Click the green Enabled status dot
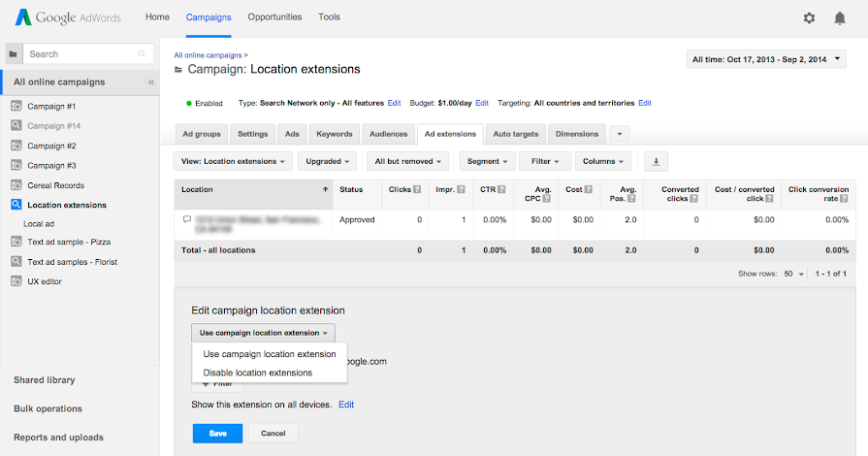The height and width of the screenshot is (456, 868). (189, 103)
